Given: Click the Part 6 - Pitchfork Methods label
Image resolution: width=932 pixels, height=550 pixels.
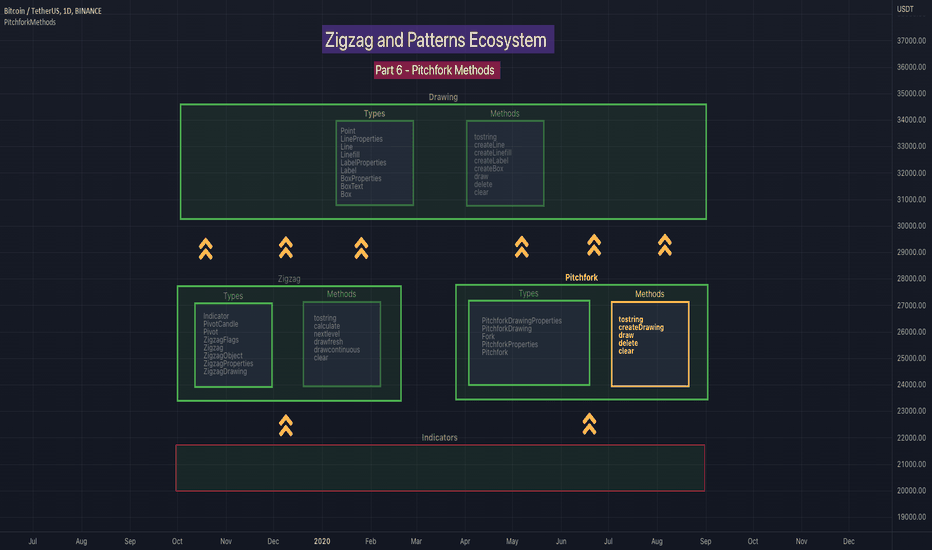Looking at the screenshot, I should point(437,70).
